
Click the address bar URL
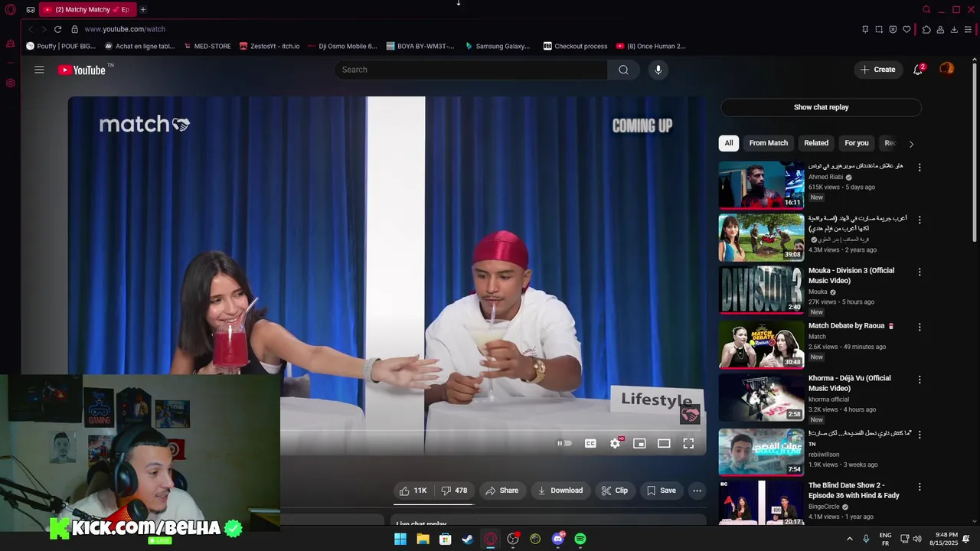point(125,29)
